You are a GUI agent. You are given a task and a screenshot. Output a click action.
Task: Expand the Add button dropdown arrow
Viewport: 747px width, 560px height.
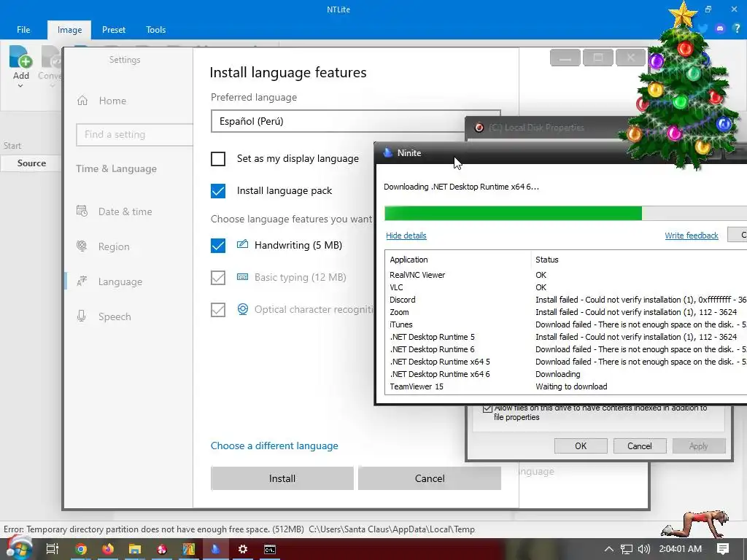coord(20,86)
